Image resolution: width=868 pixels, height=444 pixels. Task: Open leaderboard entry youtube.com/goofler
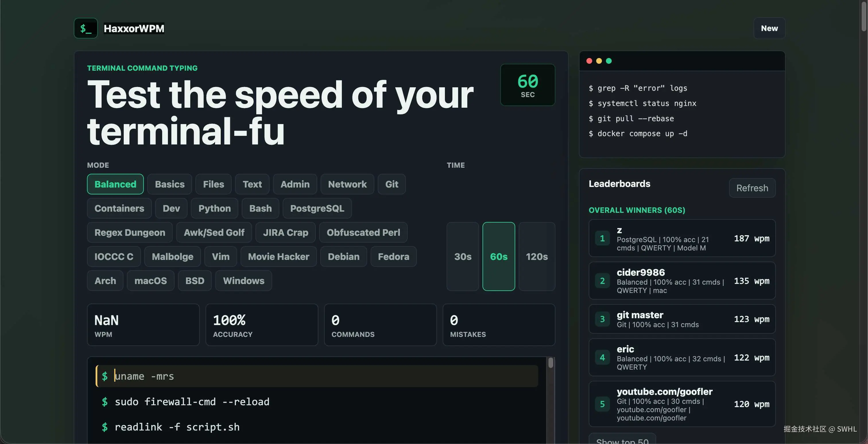coord(682,404)
